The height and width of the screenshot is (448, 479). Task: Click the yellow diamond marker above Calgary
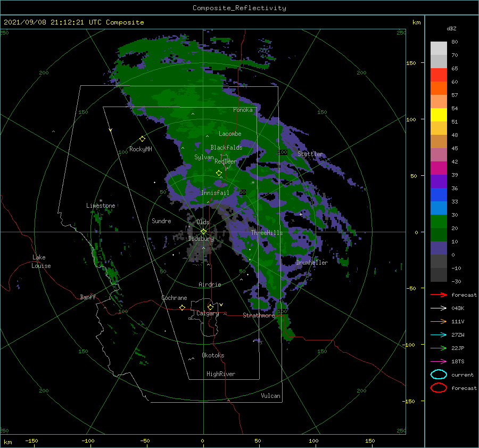210,307
